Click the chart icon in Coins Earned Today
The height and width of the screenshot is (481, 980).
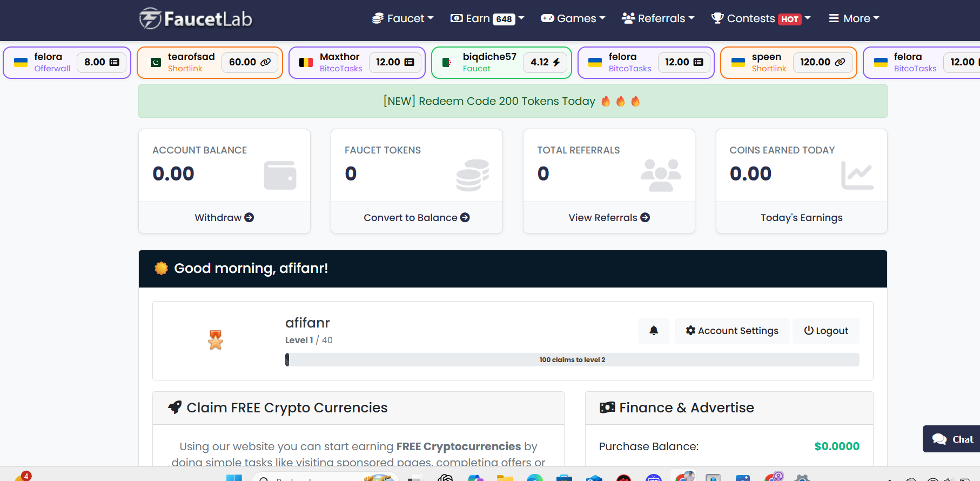(x=857, y=175)
